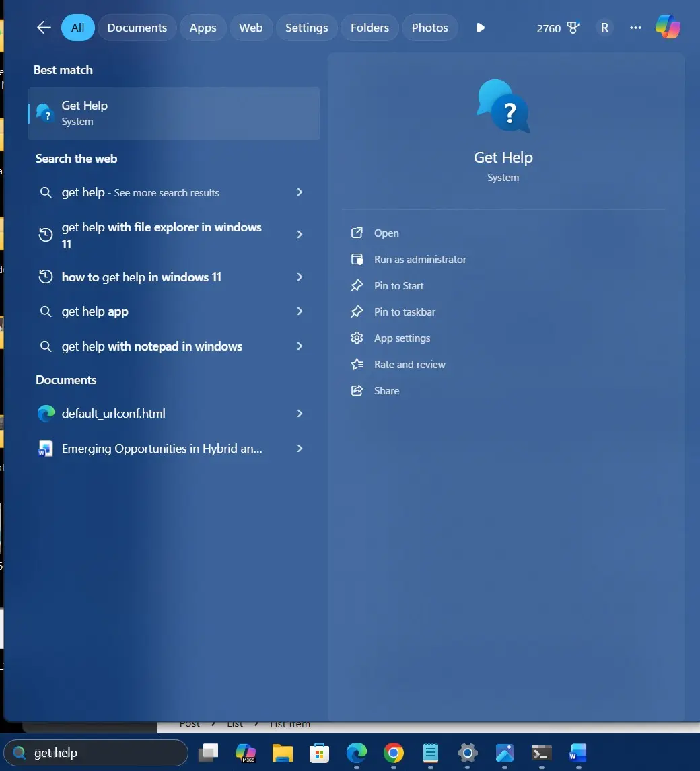Open the three-dots options menu
700x771 pixels.
tap(635, 28)
